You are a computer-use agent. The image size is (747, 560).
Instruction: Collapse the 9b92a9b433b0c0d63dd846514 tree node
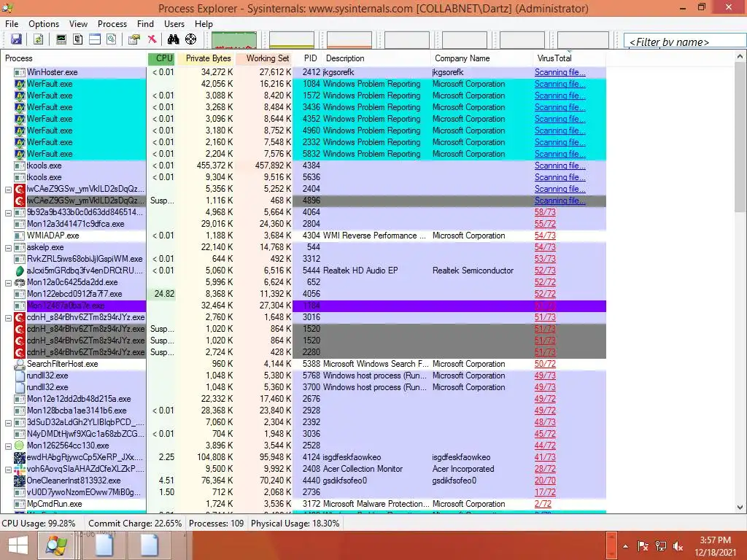(8, 213)
